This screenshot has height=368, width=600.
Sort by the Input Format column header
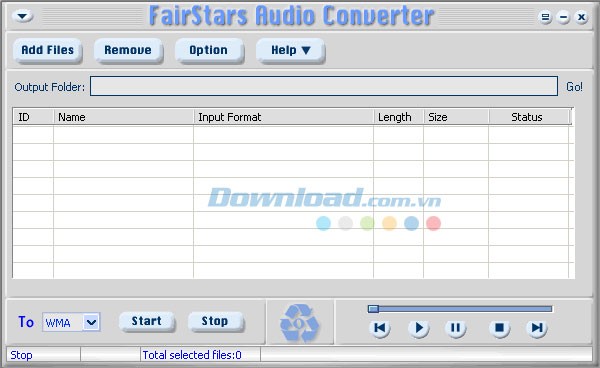pos(284,117)
